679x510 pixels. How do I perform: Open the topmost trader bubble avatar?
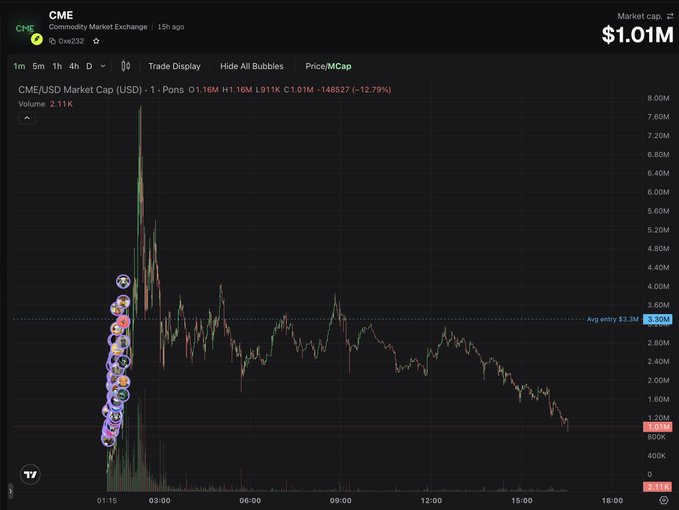click(x=123, y=281)
